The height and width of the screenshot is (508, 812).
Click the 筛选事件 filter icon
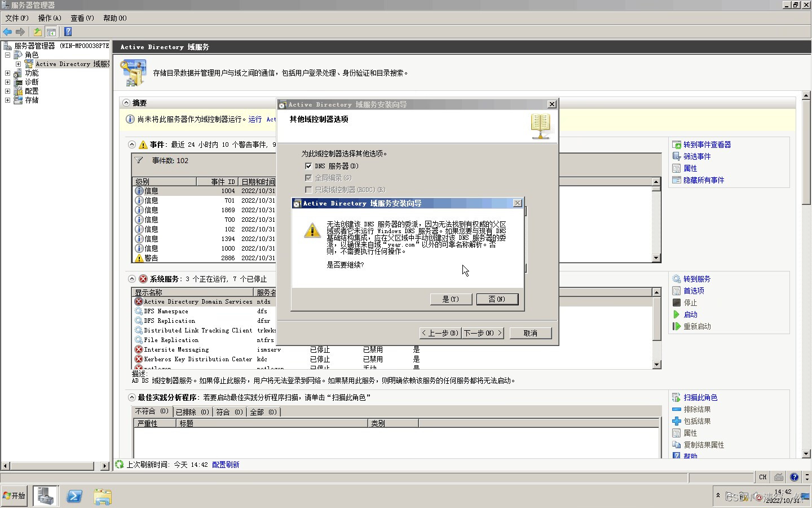click(677, 156)
